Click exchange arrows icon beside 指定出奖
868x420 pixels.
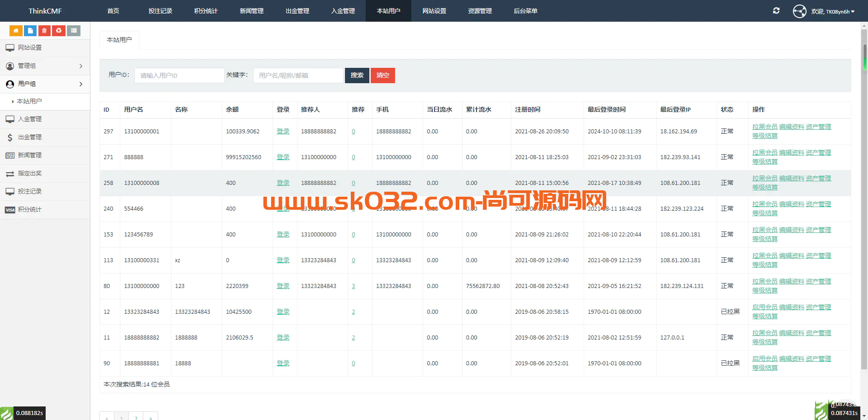click(10, 174)
